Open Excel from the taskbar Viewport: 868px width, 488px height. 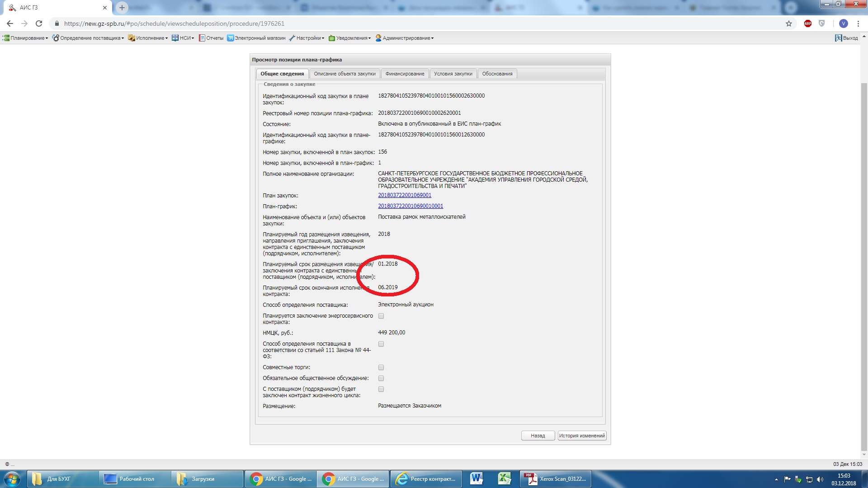pos(505,479)
